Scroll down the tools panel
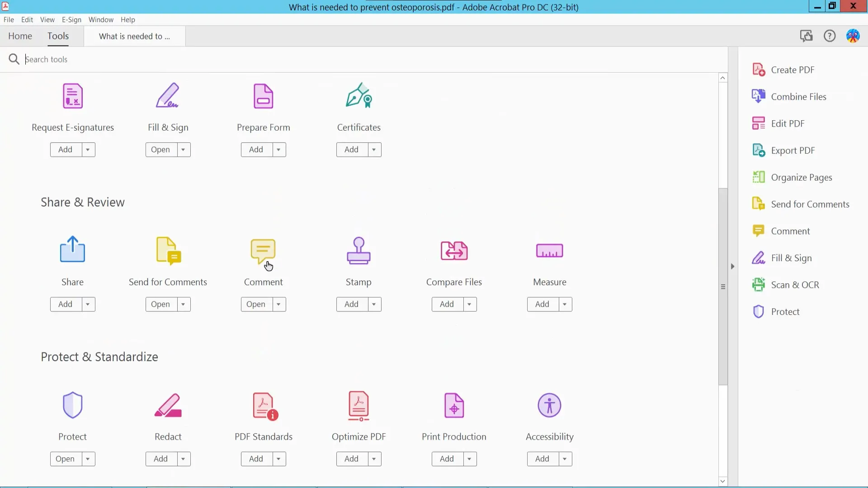 tap(722, 481)
